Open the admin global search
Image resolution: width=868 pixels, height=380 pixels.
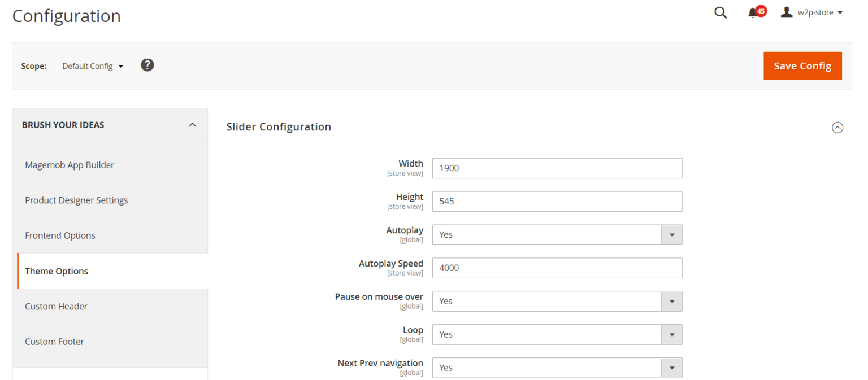[x=721, y=12]
